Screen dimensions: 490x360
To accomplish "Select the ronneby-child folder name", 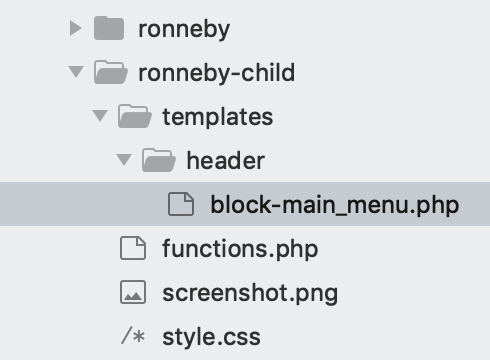I will [217, 72].
